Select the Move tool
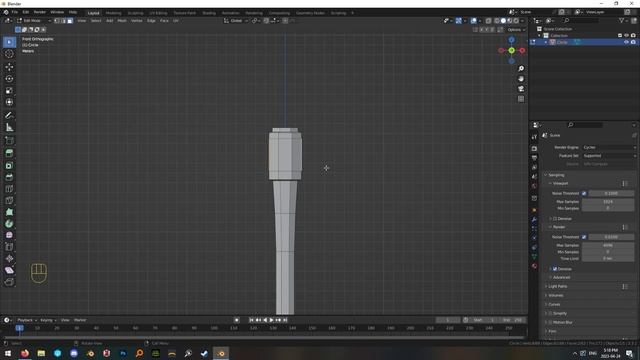Viewport: 640px width, 360px height. pos(9,67)
